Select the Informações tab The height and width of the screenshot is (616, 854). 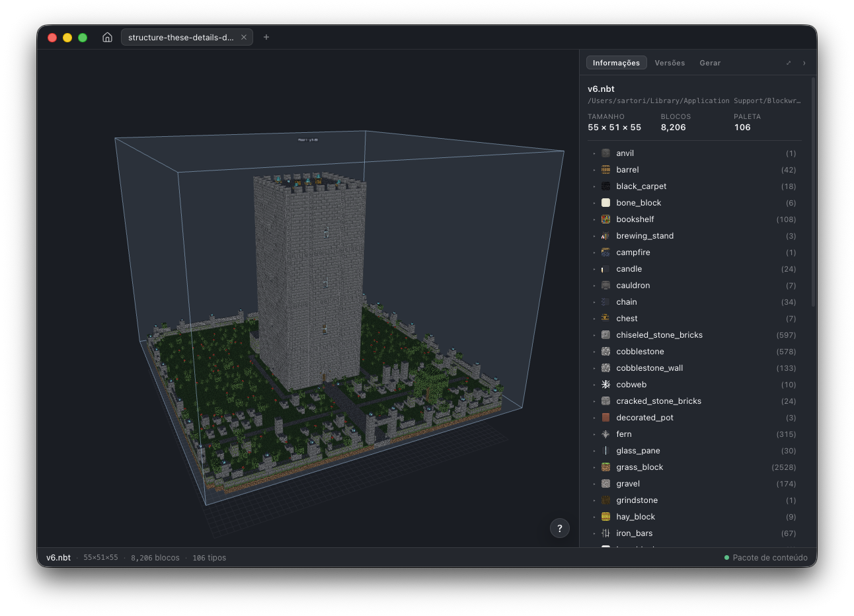tap(616, 63)
